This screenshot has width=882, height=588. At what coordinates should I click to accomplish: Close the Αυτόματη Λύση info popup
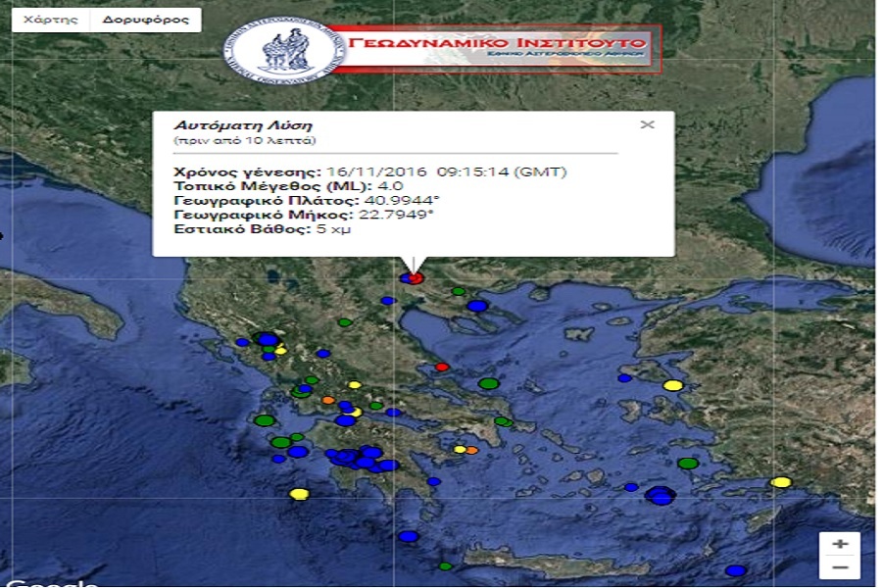[x=647, y=124]
